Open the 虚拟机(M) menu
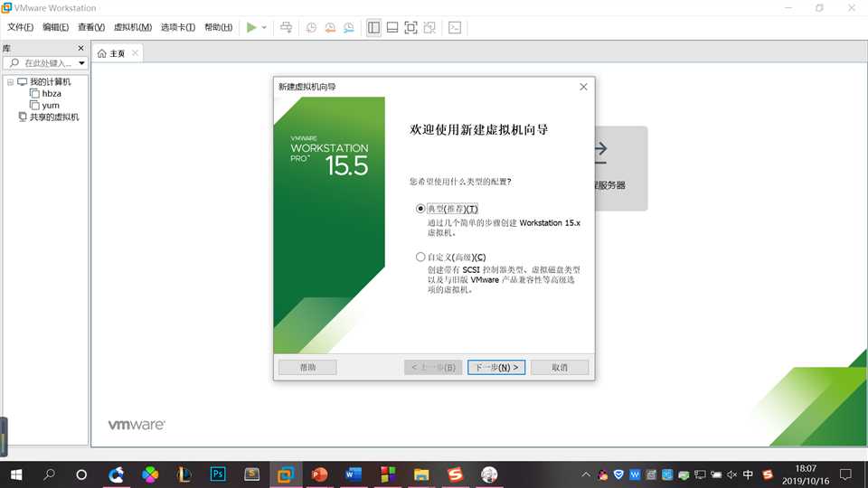Image resolution: width=868 pixels, height=488 pixels. coord(133,27)
